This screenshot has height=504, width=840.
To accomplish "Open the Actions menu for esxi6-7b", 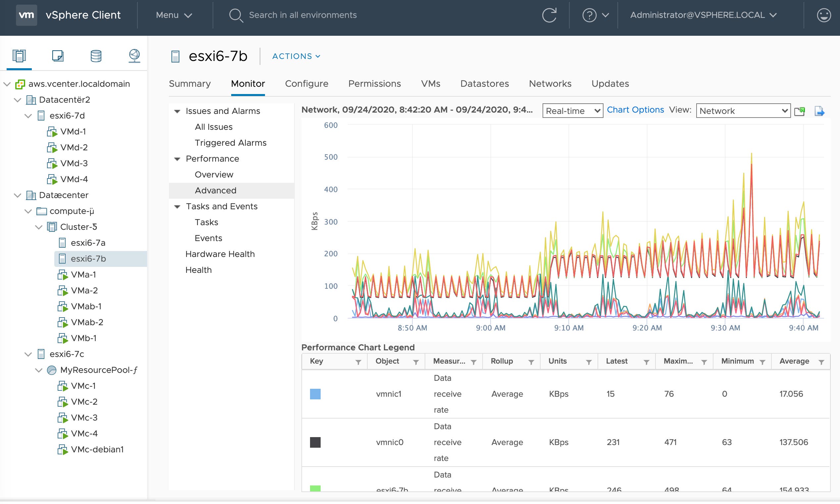I will [x=296, y=56].
